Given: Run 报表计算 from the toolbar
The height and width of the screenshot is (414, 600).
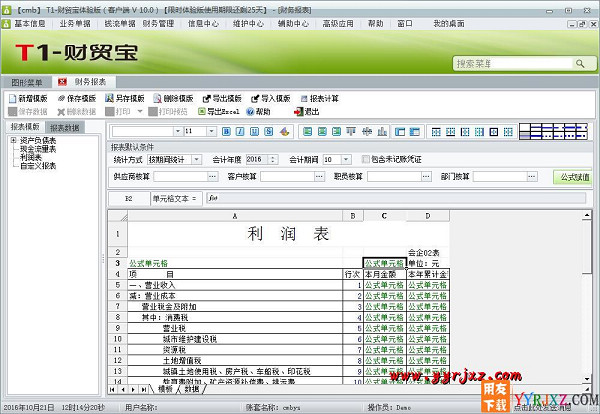Looking at the screenshot, I should coord(320,99).
